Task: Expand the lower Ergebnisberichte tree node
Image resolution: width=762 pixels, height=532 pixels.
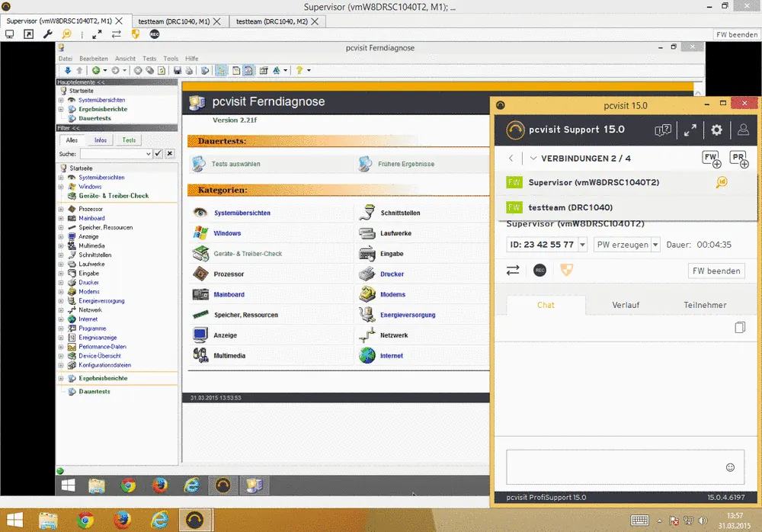Action: 61,378
